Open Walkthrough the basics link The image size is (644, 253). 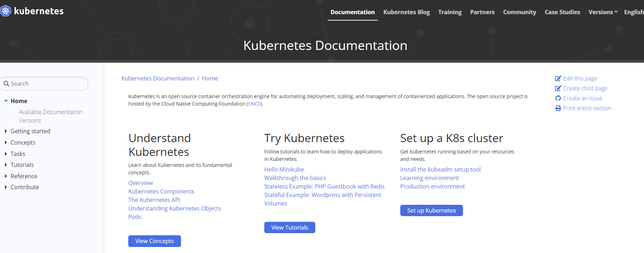[295, 178]
